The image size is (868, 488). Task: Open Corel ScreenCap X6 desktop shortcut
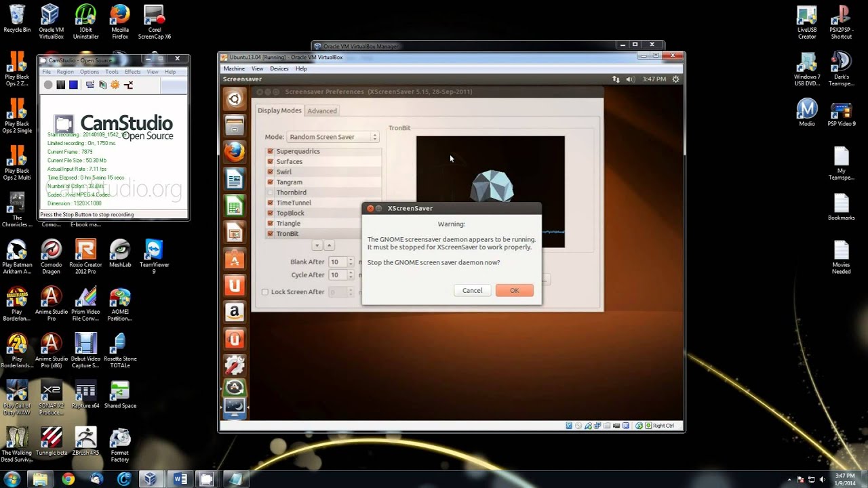(155, 20)
